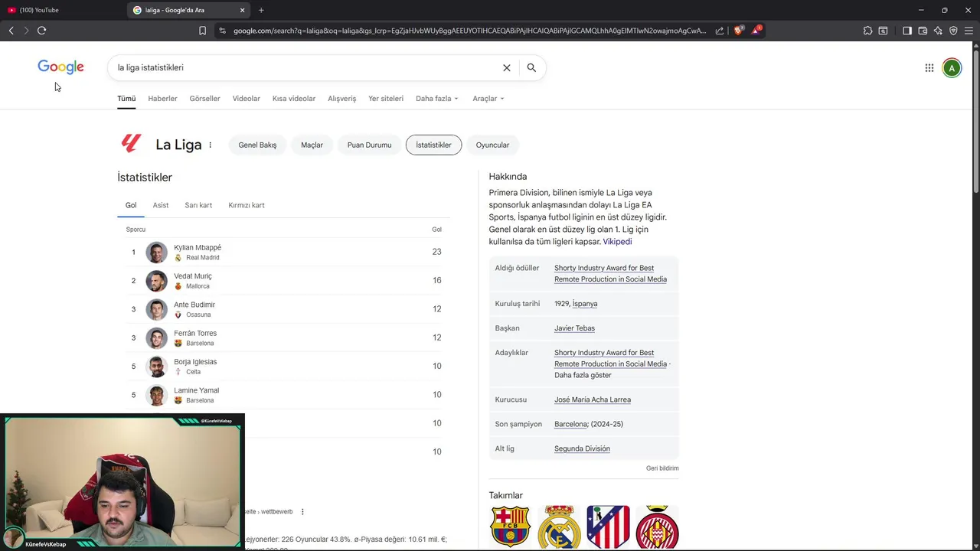Open Brave VPN shield icon
The height and width of the screenshot is (551, 980).
point(953,31)
